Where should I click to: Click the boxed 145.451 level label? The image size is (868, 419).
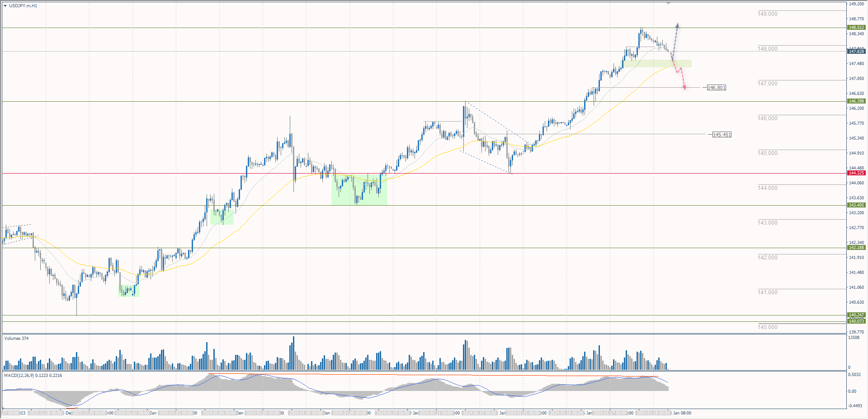(x=722, y=135)
